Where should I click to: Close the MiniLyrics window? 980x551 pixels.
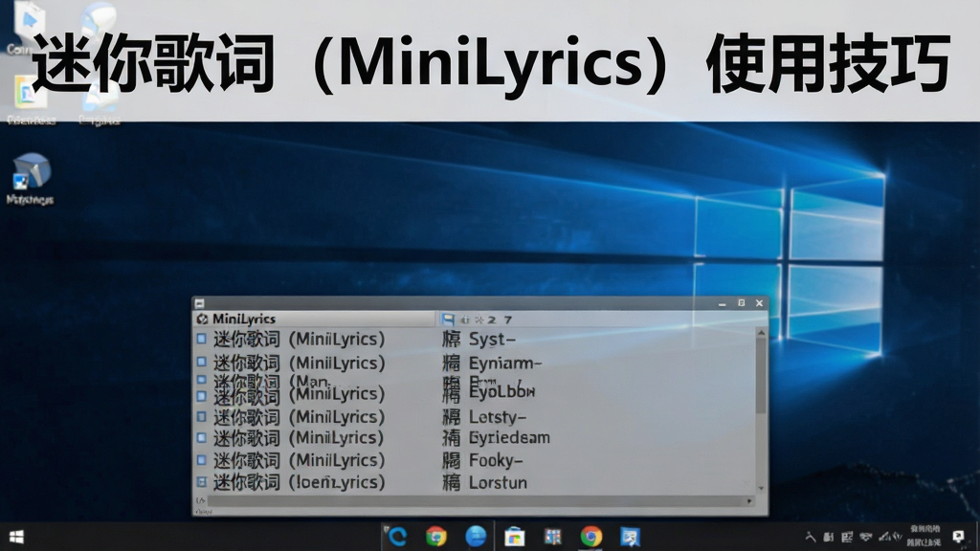pos(759,303)
